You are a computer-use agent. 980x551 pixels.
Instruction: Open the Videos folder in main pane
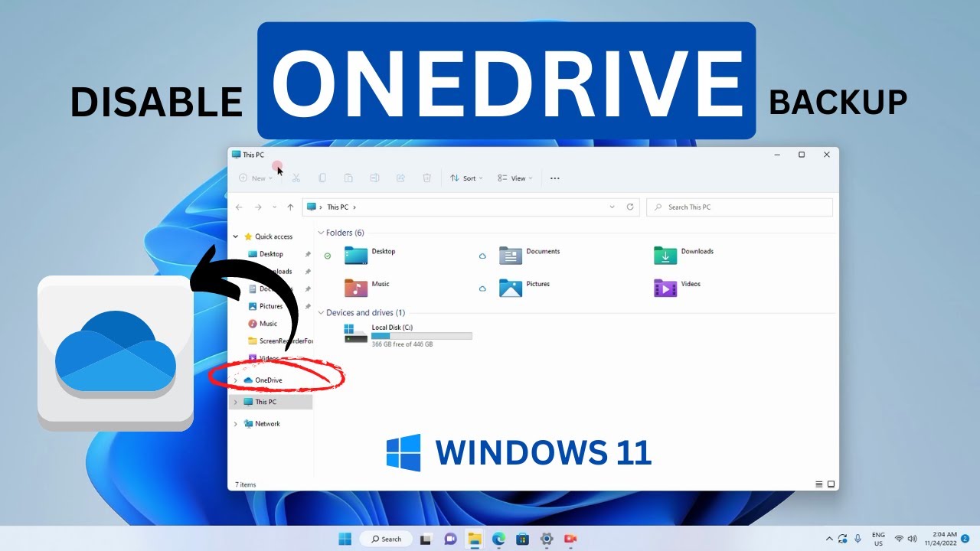tap(678, 288)
